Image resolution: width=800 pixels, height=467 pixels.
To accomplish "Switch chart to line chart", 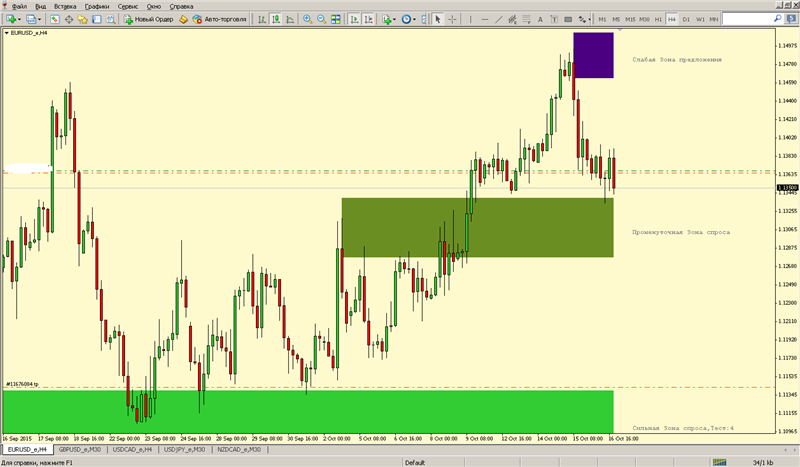I will click(x=290, y=19).
